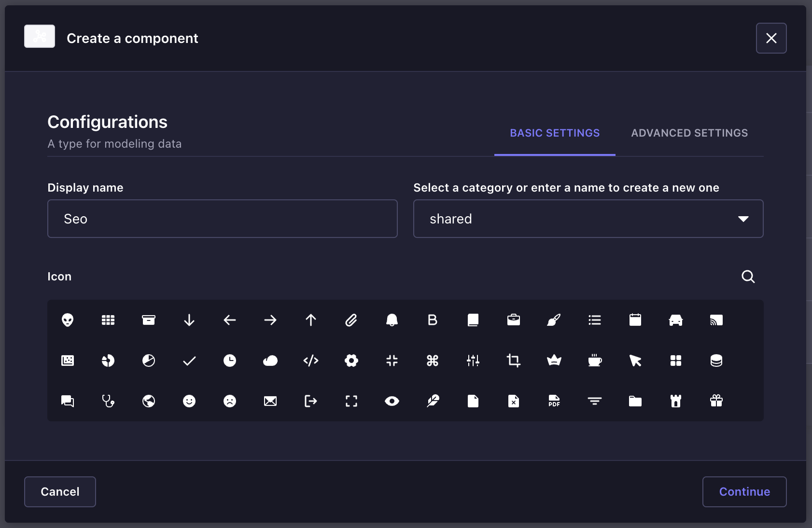Switch to the Advanced Settings tab
Viewport: 812px width, 528px height.
689,133
